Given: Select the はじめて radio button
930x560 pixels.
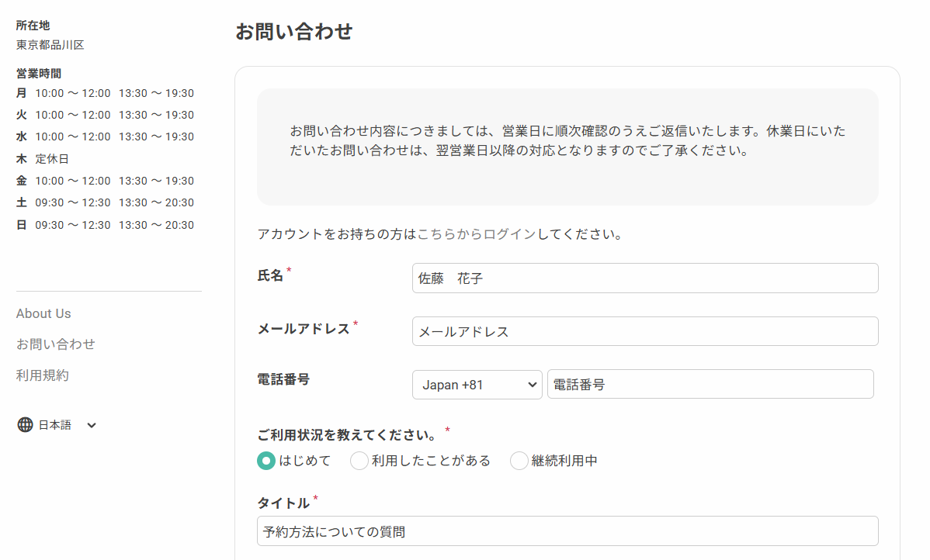Looking at the screenshot, I should coord(266,461).
